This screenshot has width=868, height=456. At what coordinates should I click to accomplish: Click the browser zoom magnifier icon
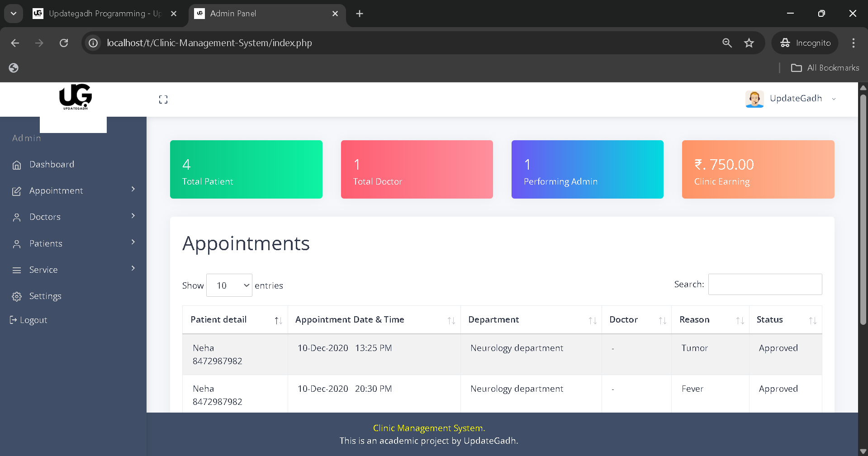(727, 43)
